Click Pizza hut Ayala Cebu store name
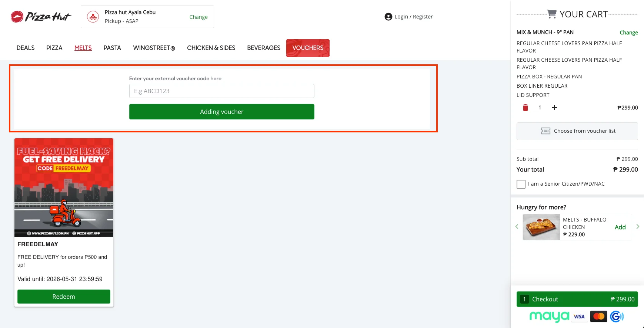 (130, 12)
